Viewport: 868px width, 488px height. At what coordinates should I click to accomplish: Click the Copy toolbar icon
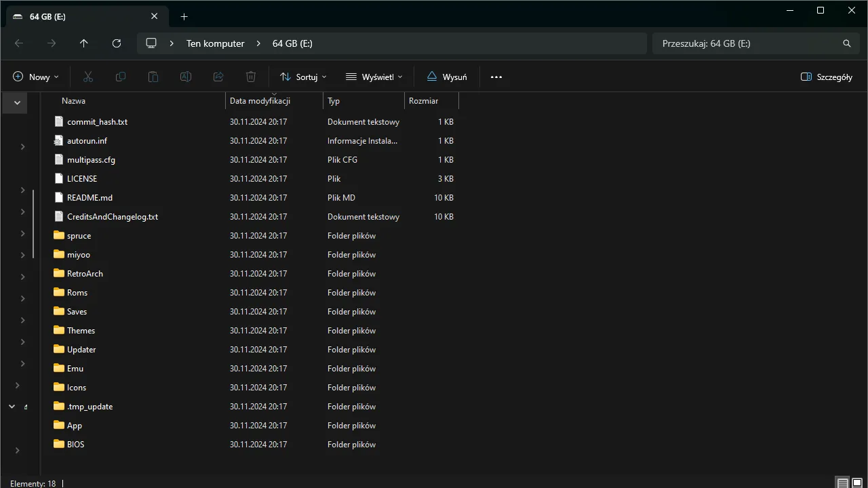coord(121,77)
